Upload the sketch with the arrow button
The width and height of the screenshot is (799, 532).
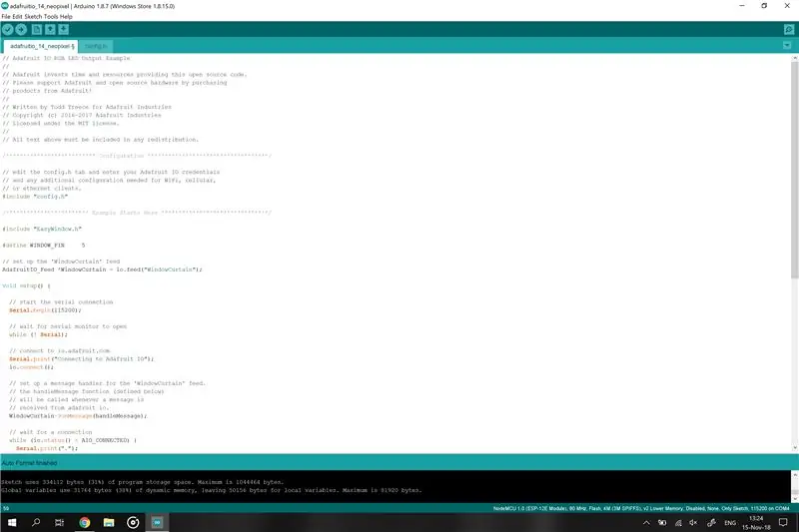click(x=21, y=30)
